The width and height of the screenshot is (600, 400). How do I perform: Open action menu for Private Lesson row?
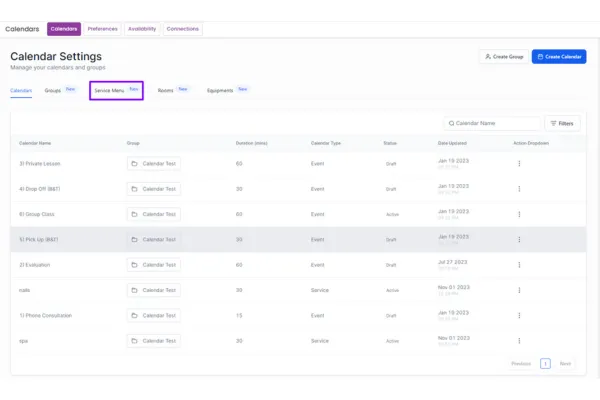519,163
